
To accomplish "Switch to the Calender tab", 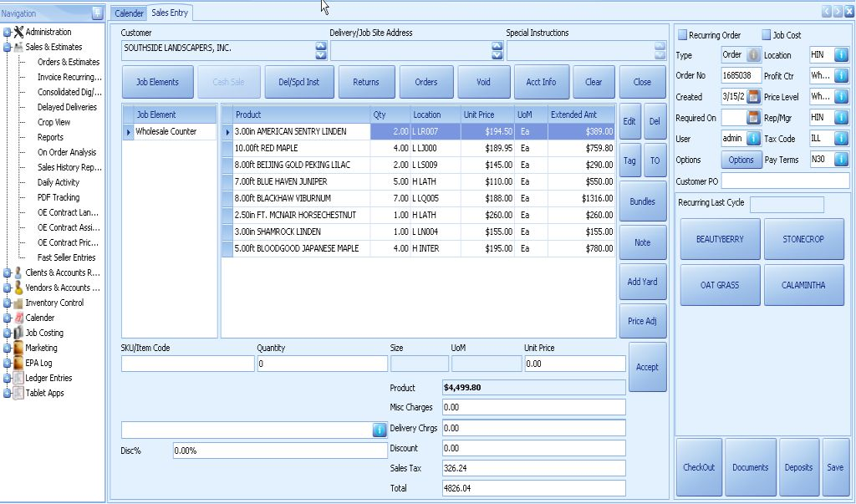I will [x=129, y=13].
